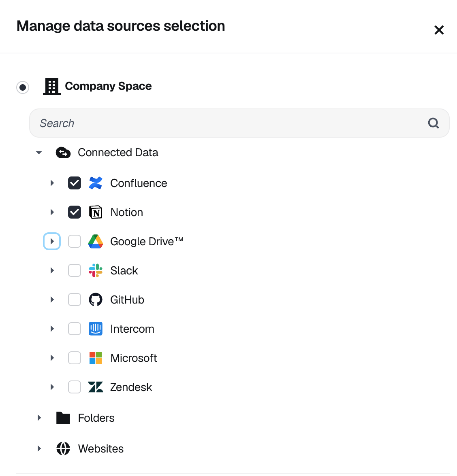The image size is (457, 476).
Task: Click the Folders tree item label
Action: 96,418
